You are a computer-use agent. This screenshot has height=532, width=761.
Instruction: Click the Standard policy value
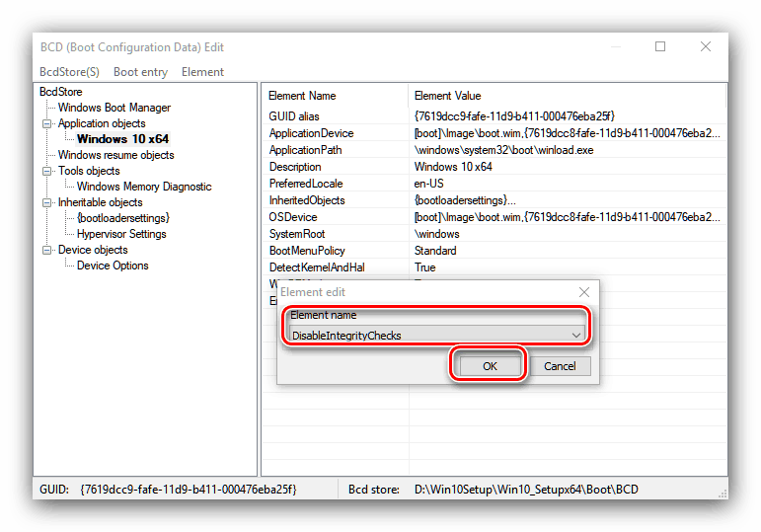pyautogui.click(x=435, y=251)
